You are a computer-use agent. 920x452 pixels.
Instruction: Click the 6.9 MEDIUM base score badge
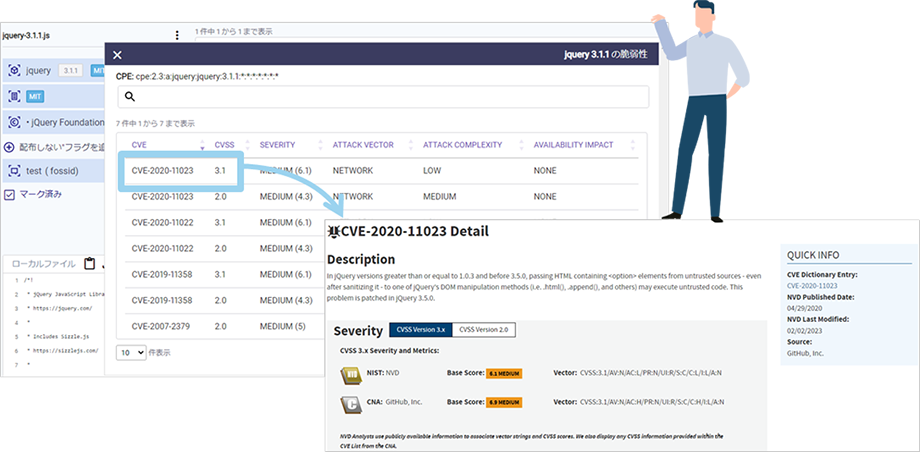click(x=504, y=403)
